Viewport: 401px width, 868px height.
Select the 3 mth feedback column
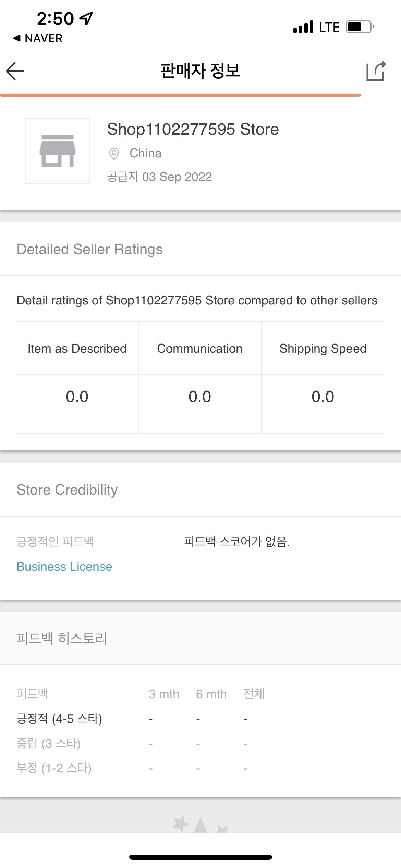click(x=164, y=694)
